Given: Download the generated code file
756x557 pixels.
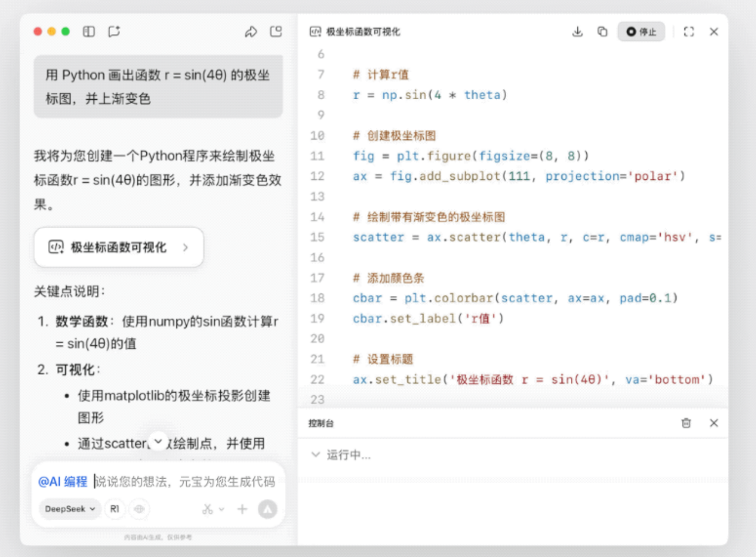Looking at the screenshot, I should tap(577, 32).
